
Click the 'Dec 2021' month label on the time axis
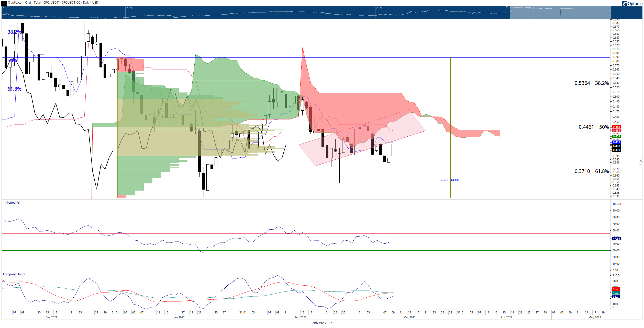click(51, 317)
